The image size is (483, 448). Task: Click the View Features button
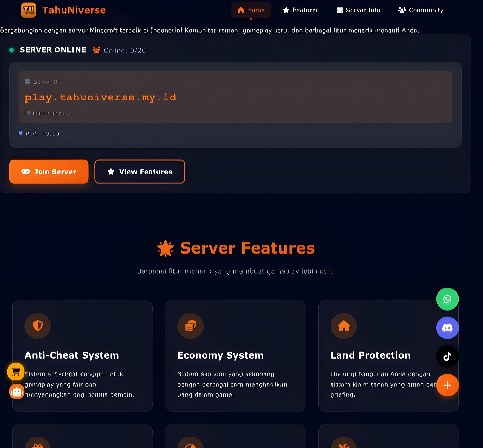coord(140,171)
